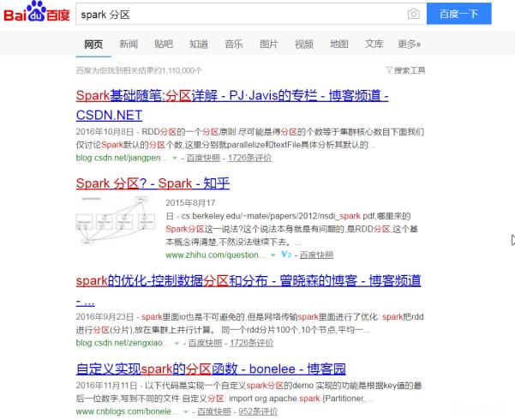Click www.cnblogs.com/bonele... URL
515x420 pixels.
point(127,411)
